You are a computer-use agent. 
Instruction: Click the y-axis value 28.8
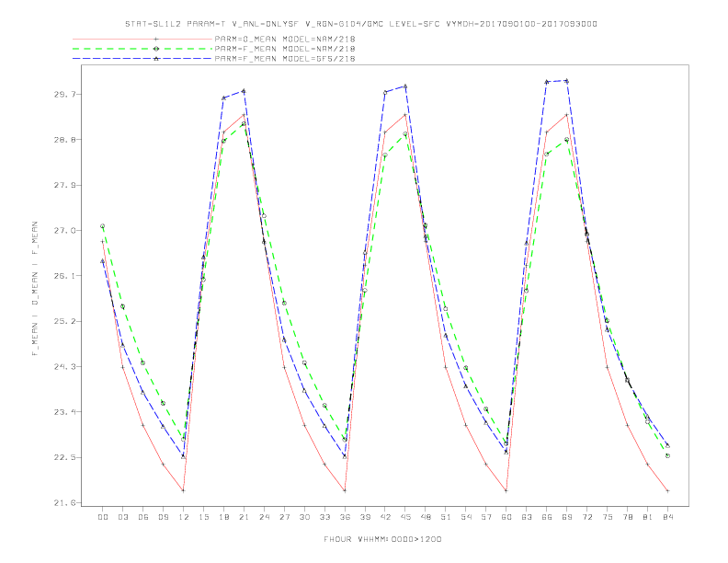[x=65, y=139]
